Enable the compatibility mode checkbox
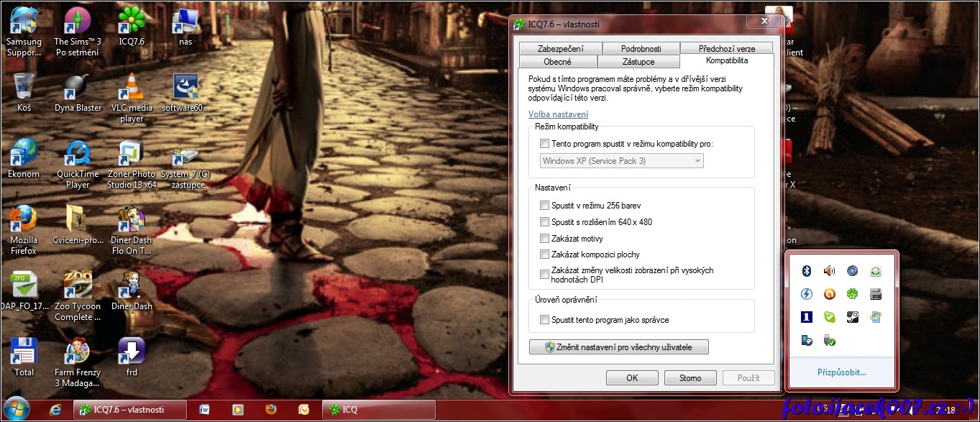 pyautogui.click(x=544, y=144)
